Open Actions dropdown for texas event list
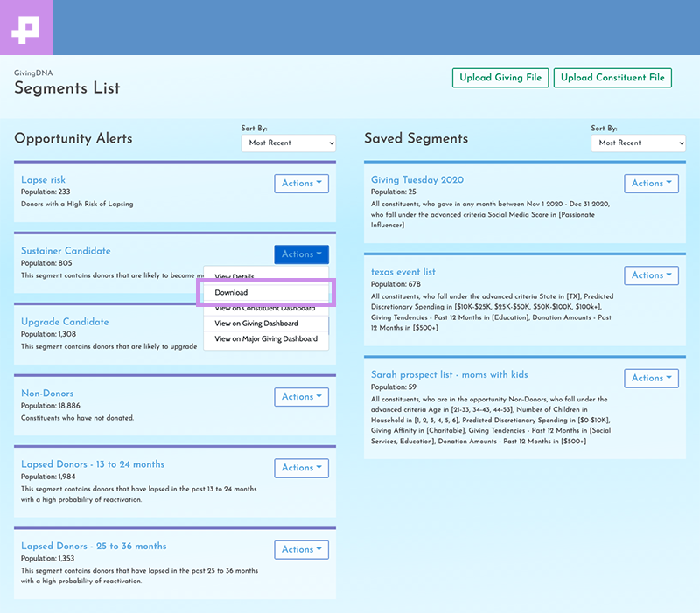The height and width of the screenshot is (613, 700). 651,275
